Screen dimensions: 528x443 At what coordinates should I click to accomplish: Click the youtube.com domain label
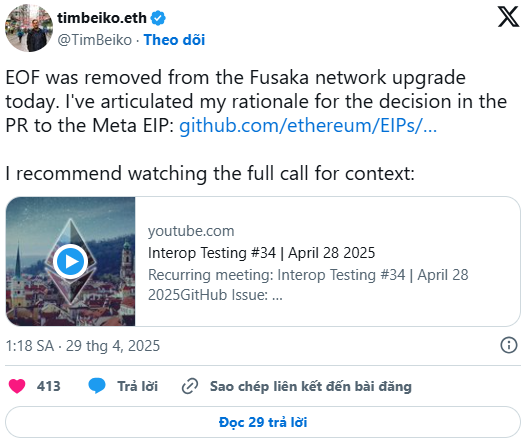pos(191,231)
